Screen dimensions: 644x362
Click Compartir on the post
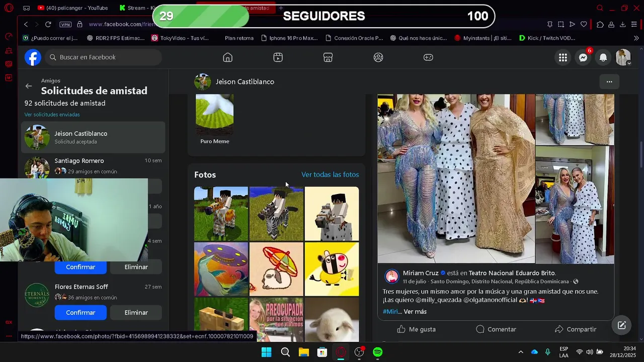pyautogui.click(x=575, y=329)
